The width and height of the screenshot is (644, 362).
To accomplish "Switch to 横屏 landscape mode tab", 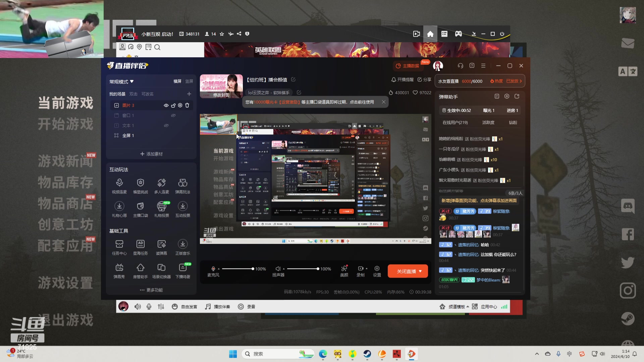I will [x=177, y=81].
